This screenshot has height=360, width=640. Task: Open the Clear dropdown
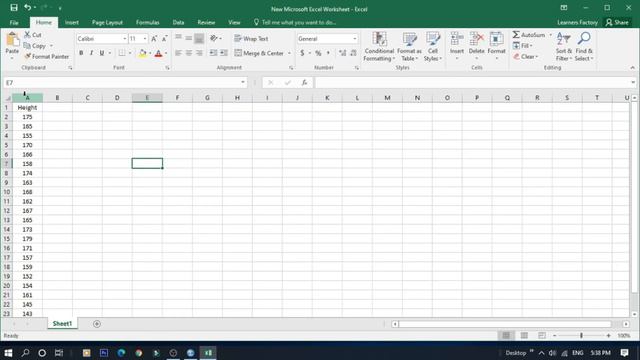click(x=526, y=57)
